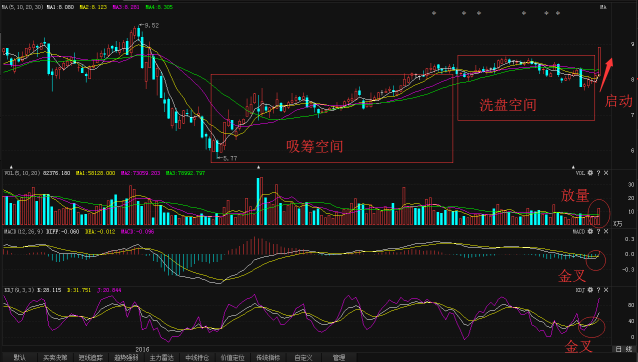Viewport: 638px width, 362px height.
Task: Open the 管理 tab
Action: [339, 358]
